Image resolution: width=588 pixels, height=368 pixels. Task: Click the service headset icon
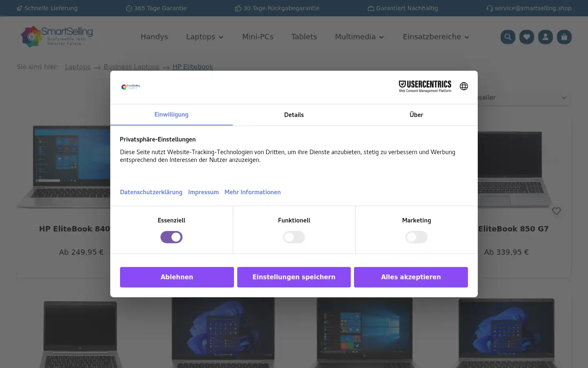click(489, 8)
